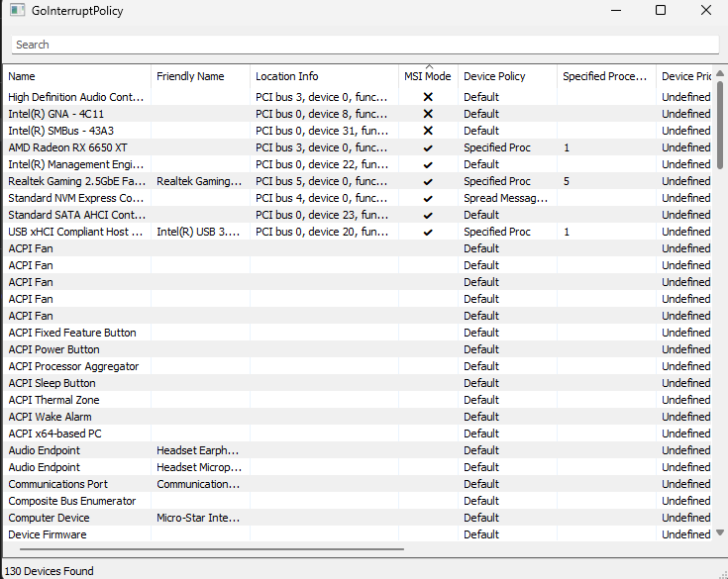Click the GoInterruptPolicy app icon in title bar
The image size is (728, 579).
click(17, 10)
